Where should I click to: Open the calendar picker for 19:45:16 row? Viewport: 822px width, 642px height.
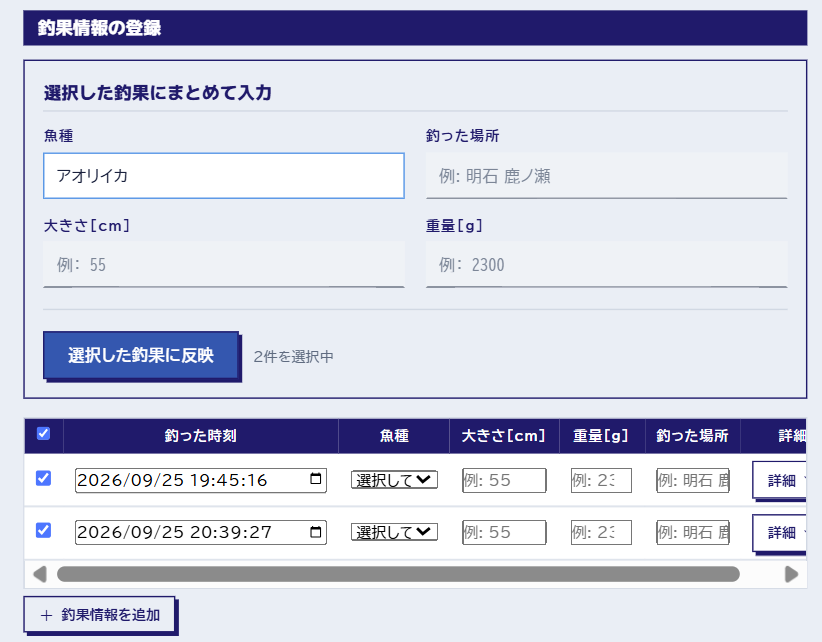coord(316,478)
